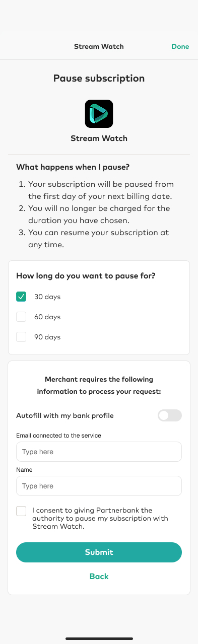
Task: Enable Autofill with my bank profile toggle
Action: pos(170,415)
